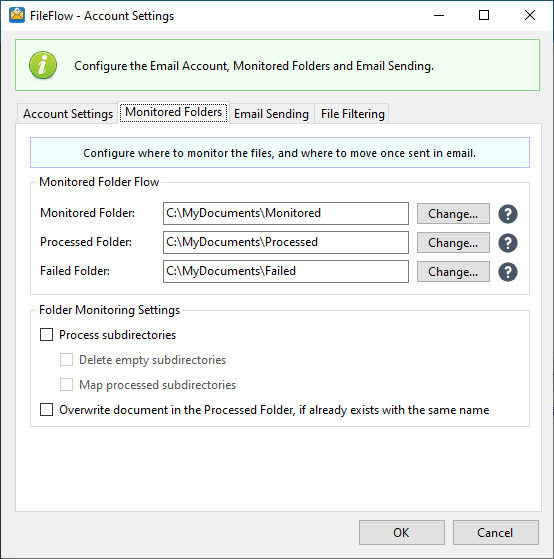Image resolution: width=554 pixels, height=559 pixels.
Task: Click help icon next to Monitored Folder
Action: pos(508,214)
